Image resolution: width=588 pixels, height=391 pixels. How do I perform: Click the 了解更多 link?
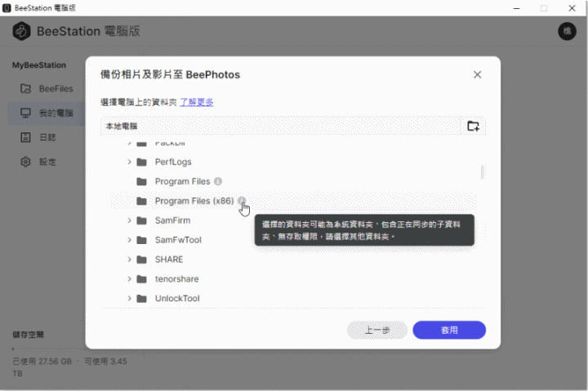(x=197, y=102)
